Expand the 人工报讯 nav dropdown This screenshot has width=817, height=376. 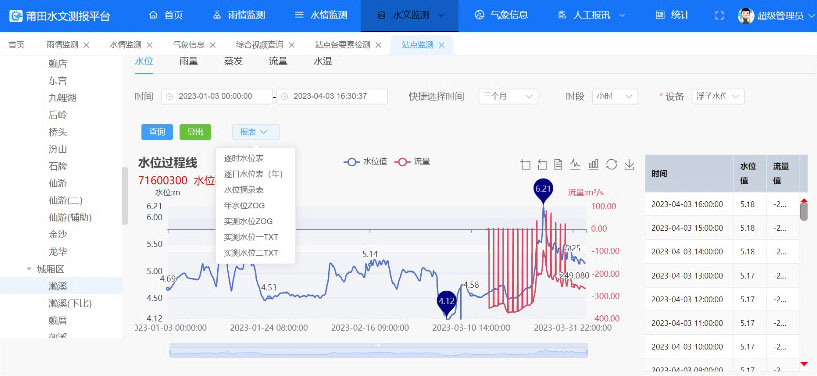pyautogui.click(x=591, y=16)
